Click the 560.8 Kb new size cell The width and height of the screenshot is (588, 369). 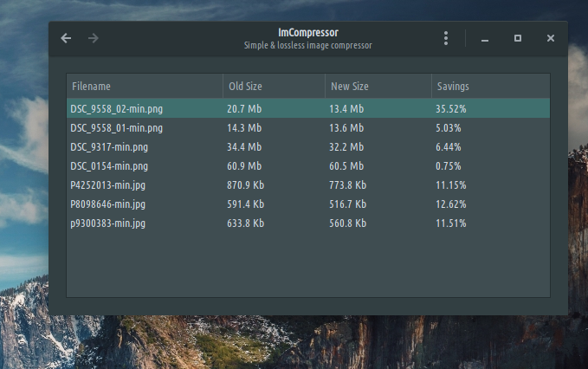pyautogui.click(x=348, y=223)
